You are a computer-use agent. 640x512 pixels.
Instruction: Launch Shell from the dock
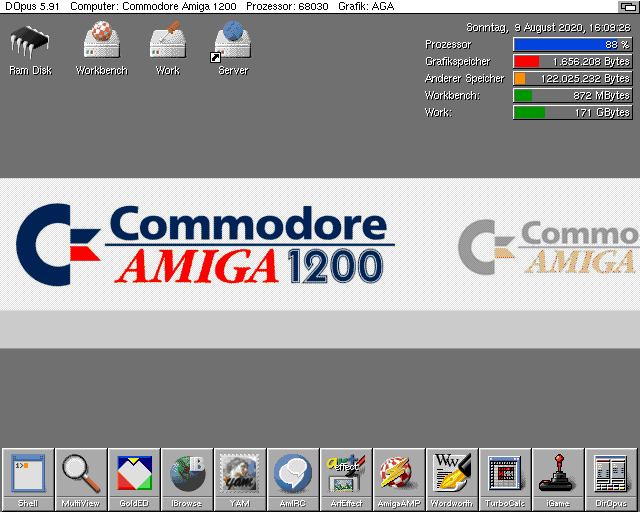[x=28, y=479]
